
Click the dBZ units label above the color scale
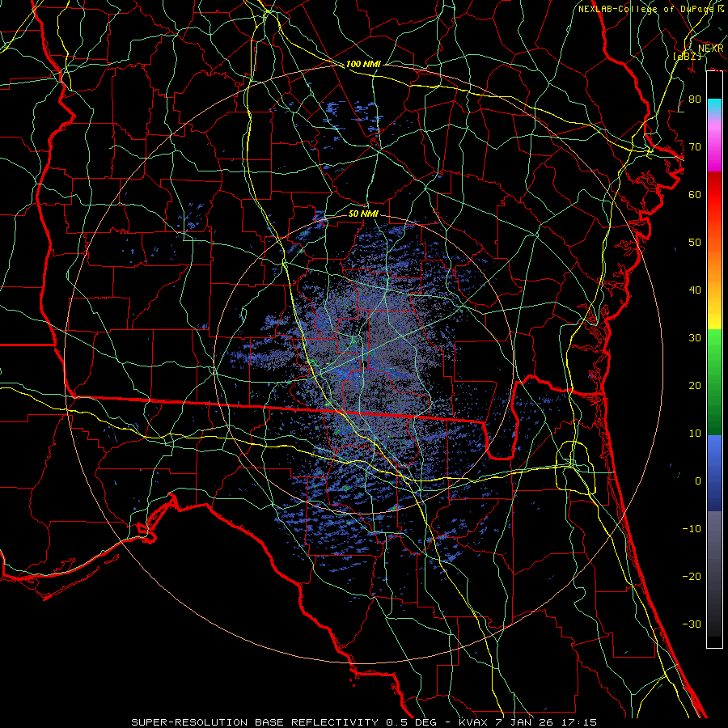pyautogui.click(x=687, y=56)
